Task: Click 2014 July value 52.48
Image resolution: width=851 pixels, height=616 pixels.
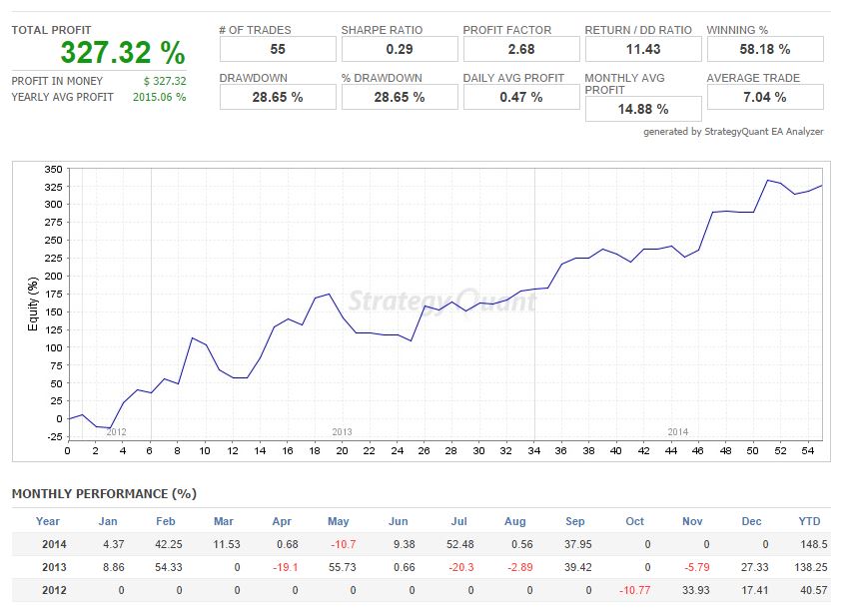Action: 460,544
